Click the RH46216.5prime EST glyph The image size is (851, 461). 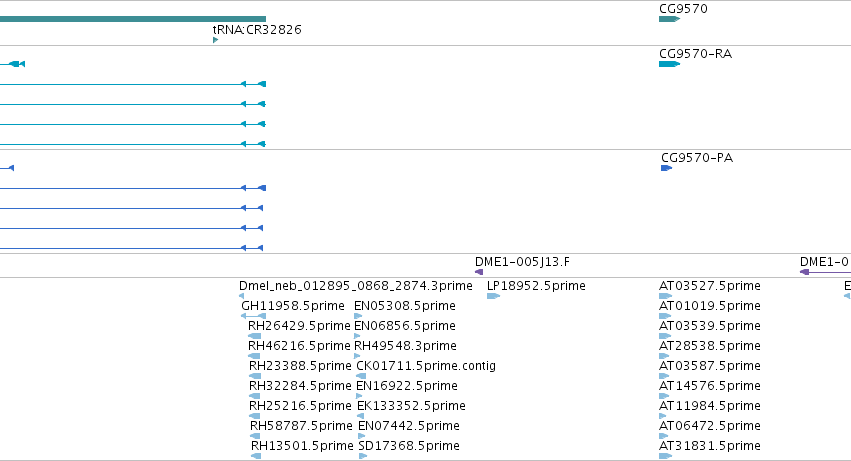coord(255,356)
